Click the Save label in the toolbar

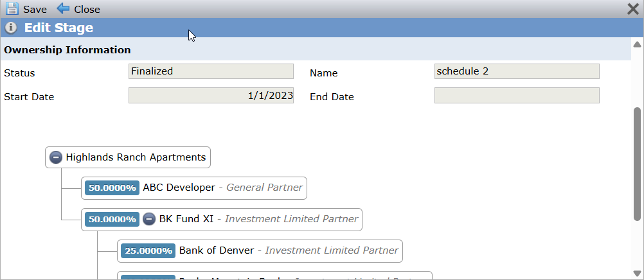point(35,9)
